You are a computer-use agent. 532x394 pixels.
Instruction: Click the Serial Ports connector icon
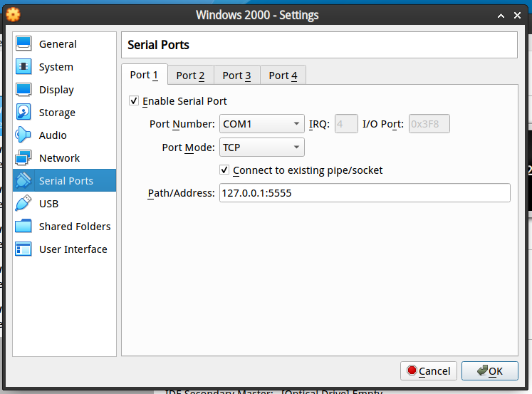tap(24, 180)
